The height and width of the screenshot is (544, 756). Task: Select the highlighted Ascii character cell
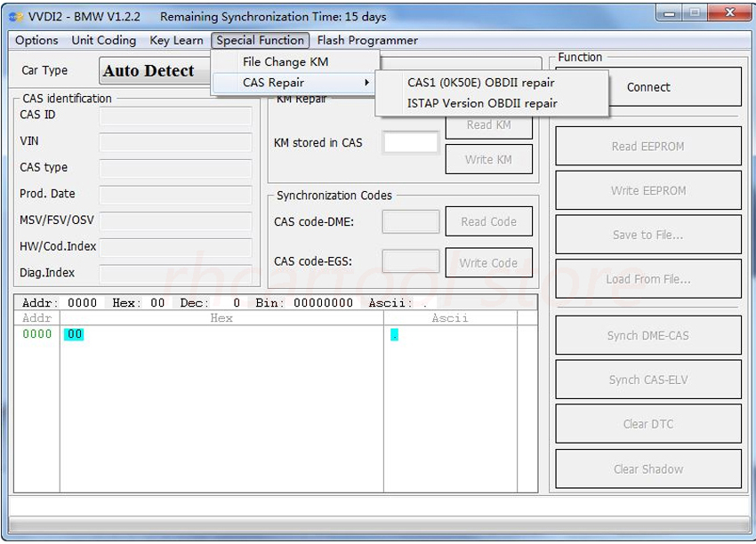pyautogui.click(x=394, y=334)
